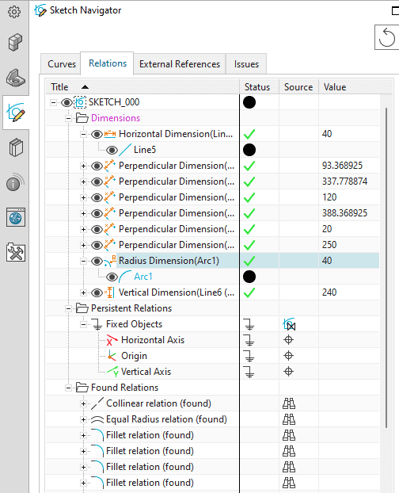This screenshot has width=399, height=493.
Task: Collapse the Dimensions folder
Action: coord(68,118)
